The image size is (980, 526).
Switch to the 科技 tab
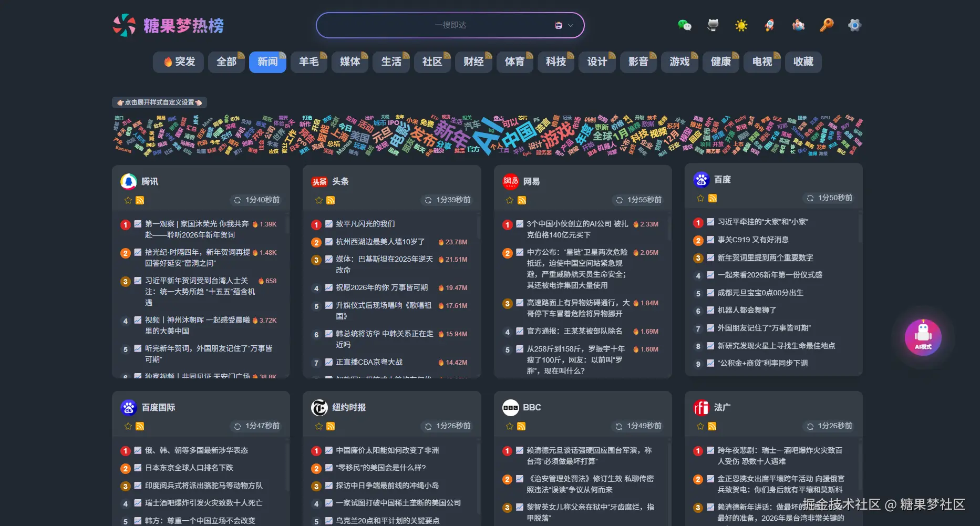[x=556, y=62]
